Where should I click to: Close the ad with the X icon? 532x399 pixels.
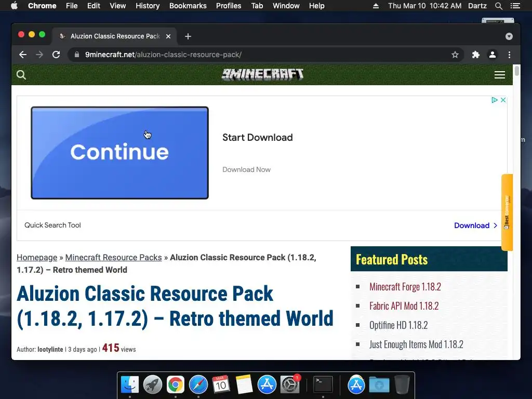[503, 100]
